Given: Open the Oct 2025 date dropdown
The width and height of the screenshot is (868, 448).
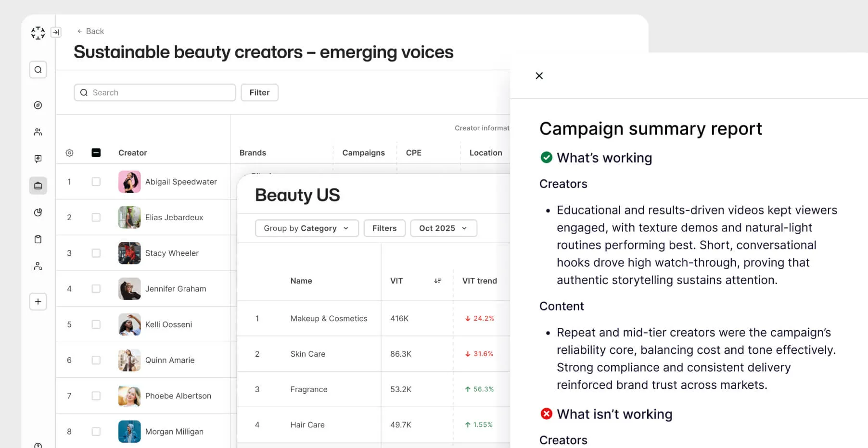Looking at the screenshot, I should point(444,228).
